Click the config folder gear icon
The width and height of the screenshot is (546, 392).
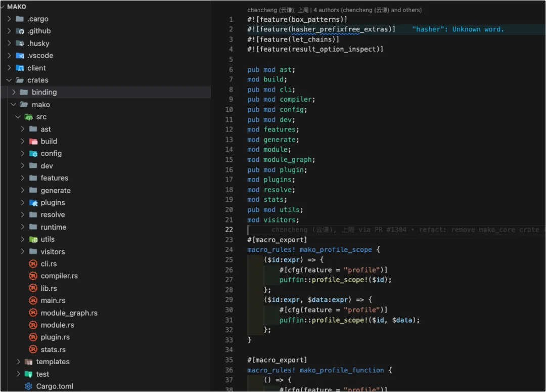(33, 154)
